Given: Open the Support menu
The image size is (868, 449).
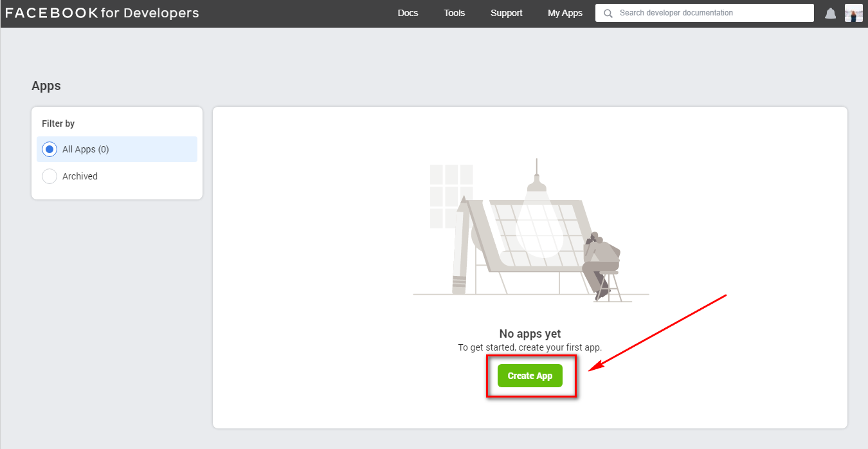Looking at the screenshot, I should 506,13.
